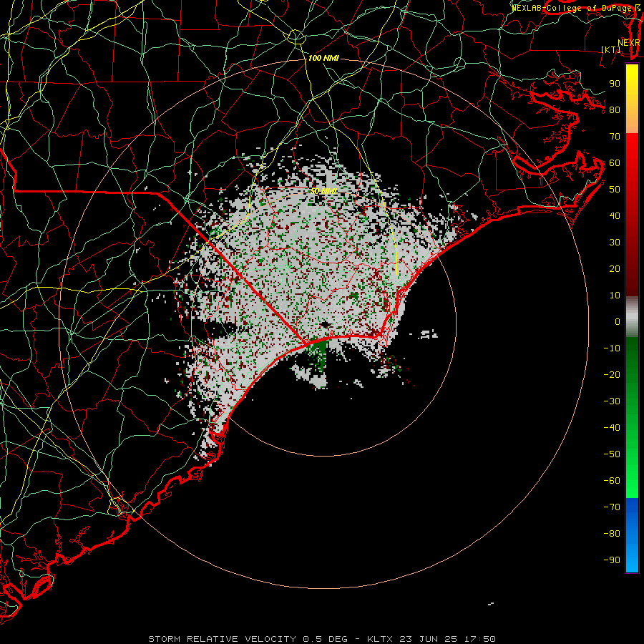Click the "[KT]" units label above the scale
The height and width of the screenshot is (644, 644).
611,49
